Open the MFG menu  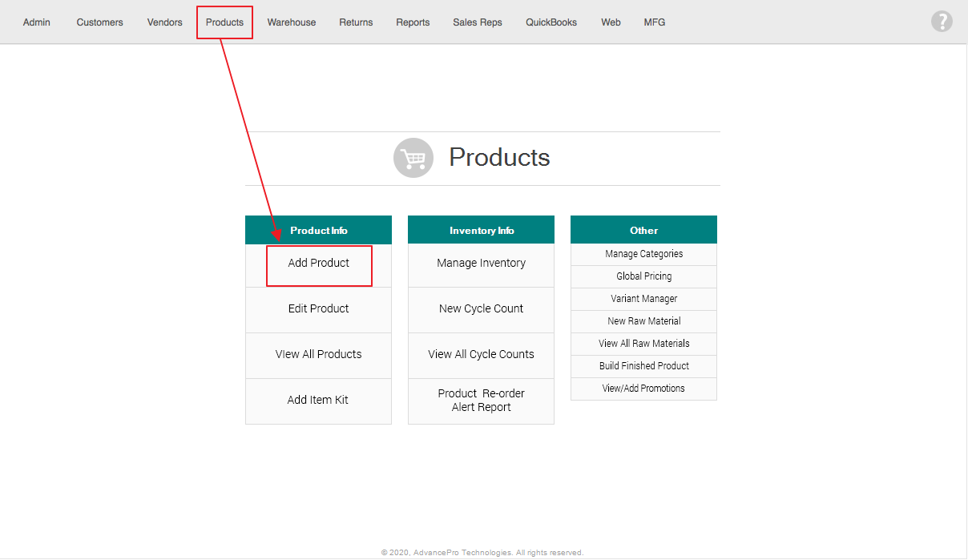point(655,22)
